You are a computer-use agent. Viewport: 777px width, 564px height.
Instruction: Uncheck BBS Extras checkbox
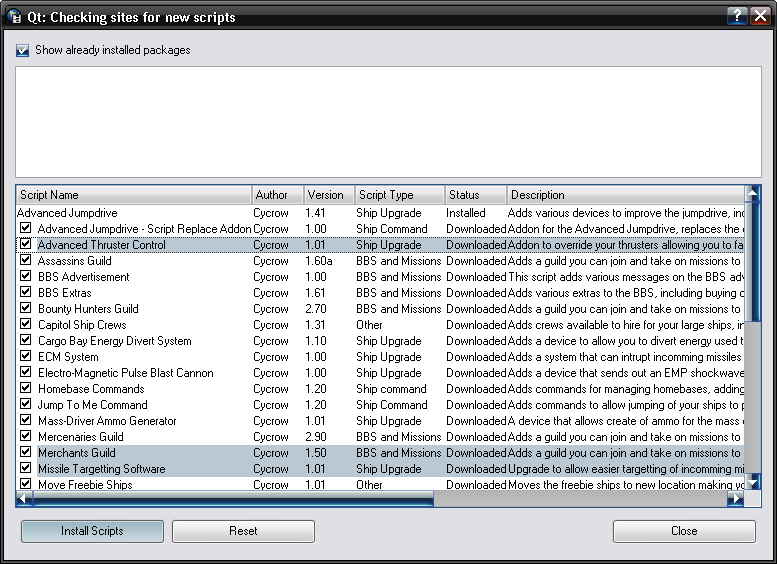click(25, 292)
